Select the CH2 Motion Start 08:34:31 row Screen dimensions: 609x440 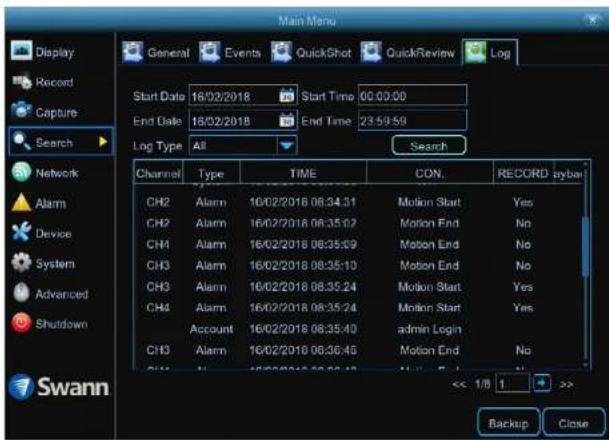(x=357, y=202)
